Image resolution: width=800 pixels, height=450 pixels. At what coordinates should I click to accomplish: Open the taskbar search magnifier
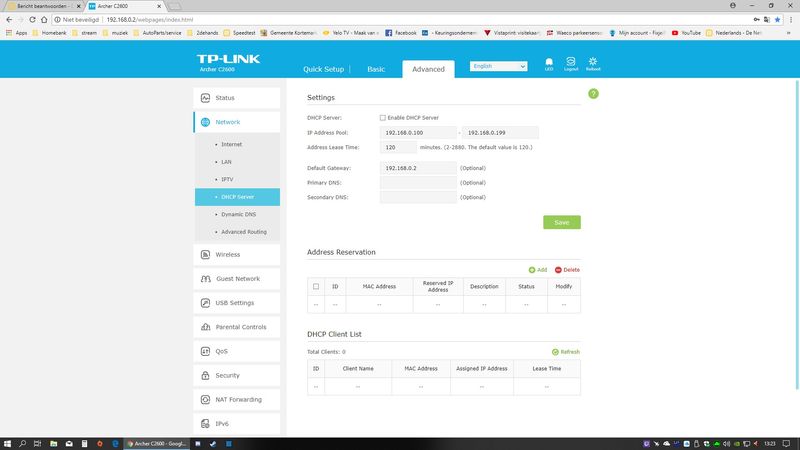click(22, 444)
